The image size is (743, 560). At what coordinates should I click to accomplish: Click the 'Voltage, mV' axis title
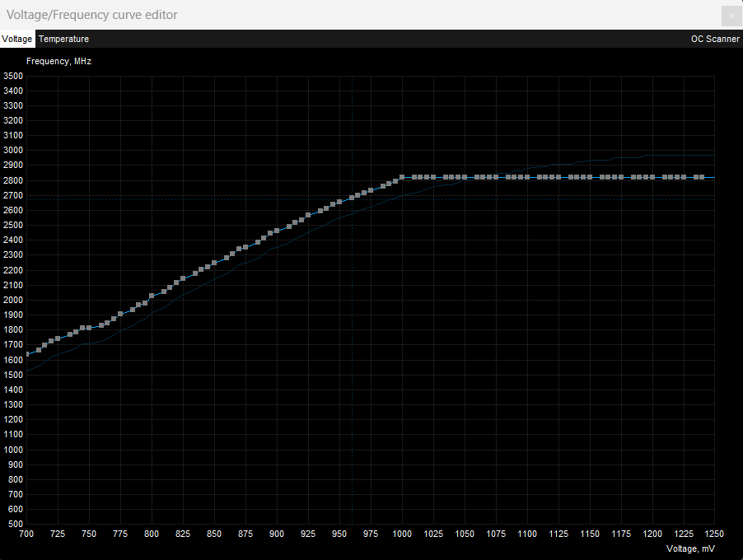pos(690,548)
